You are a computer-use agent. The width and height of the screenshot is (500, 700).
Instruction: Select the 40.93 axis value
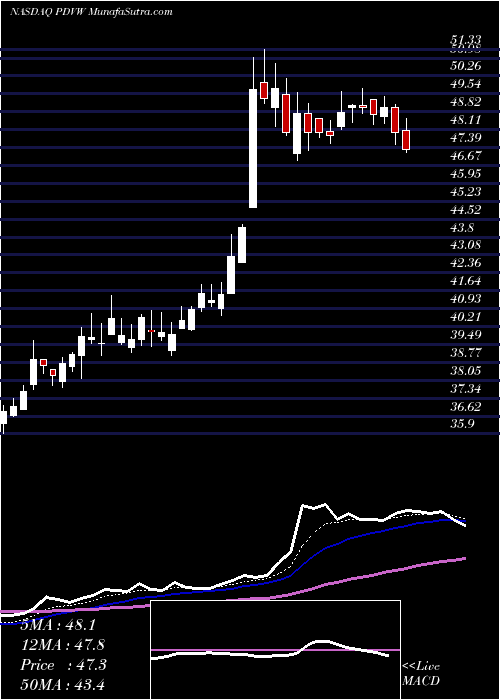pos(467,299)
